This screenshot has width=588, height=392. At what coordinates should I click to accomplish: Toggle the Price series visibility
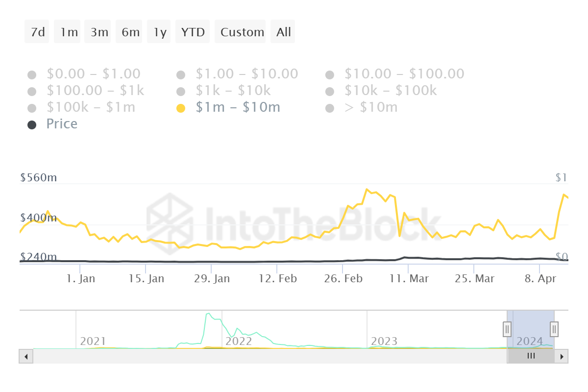coord(32,124)
